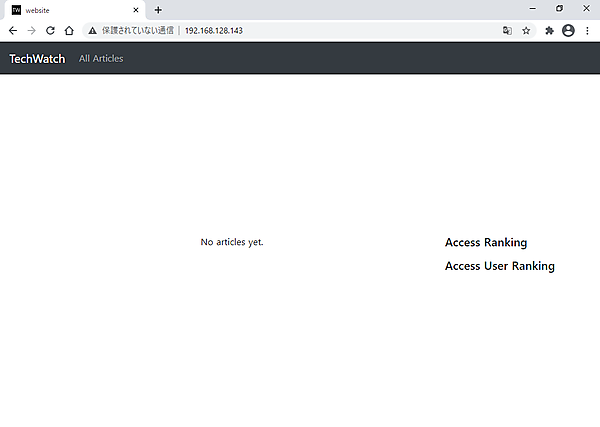
Task: Click the TechWatch brand logo link
Action: click(37, 59)
